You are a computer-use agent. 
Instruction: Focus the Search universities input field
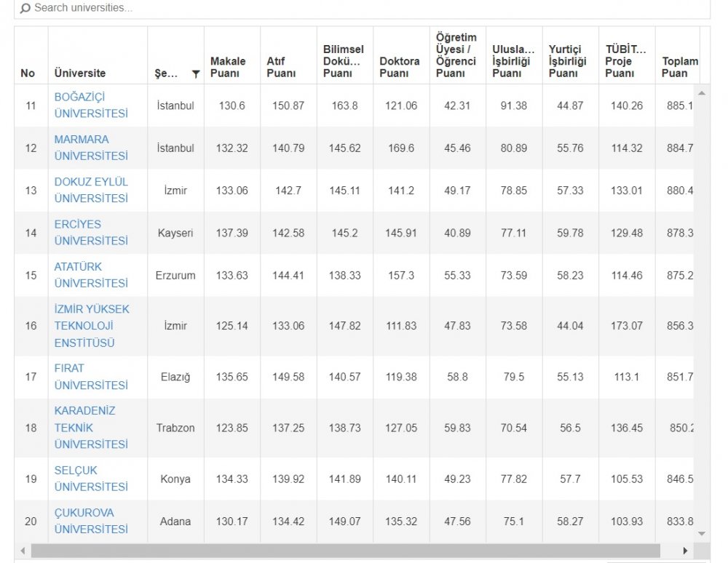click(362, 8)
